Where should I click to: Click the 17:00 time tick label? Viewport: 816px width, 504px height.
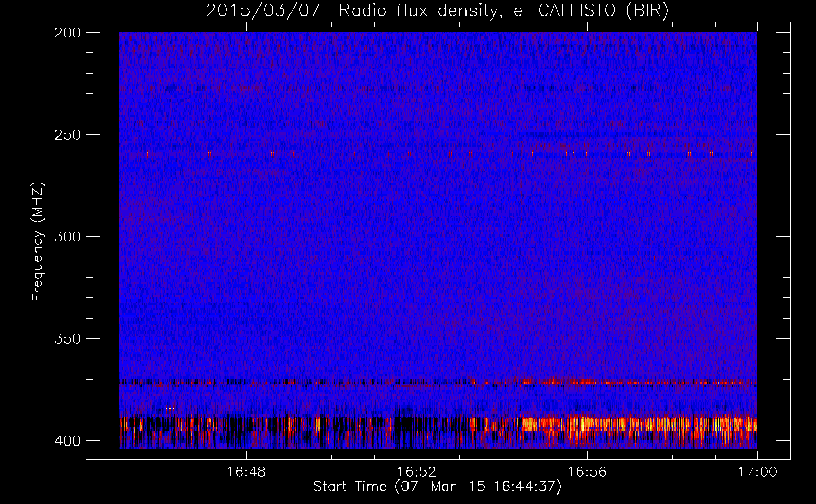coord(757,472)
